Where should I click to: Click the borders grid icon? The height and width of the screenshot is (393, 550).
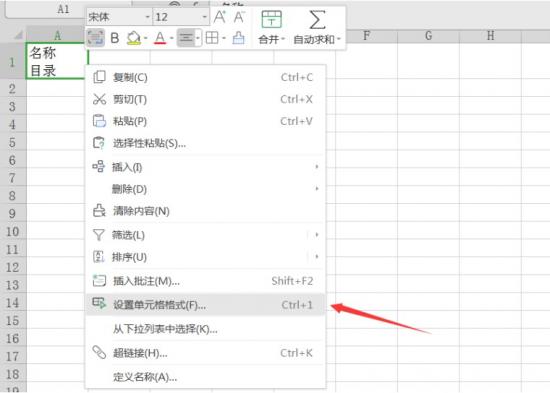tap(212, 38)
